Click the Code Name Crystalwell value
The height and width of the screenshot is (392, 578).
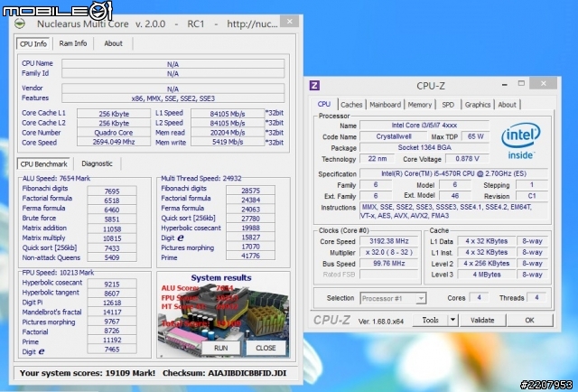click(x=394, y=136)
